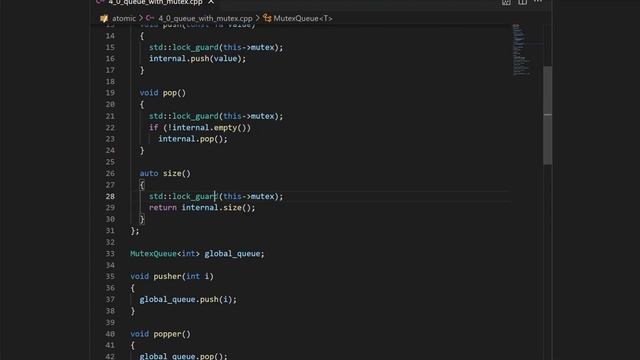640x360 pixels.
Task: Click 'auto size()' on line 26
Action: click(x=165, y=173)
